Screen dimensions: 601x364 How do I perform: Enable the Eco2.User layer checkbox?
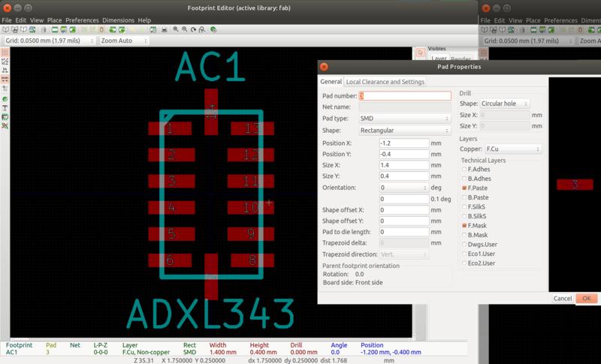464,263
